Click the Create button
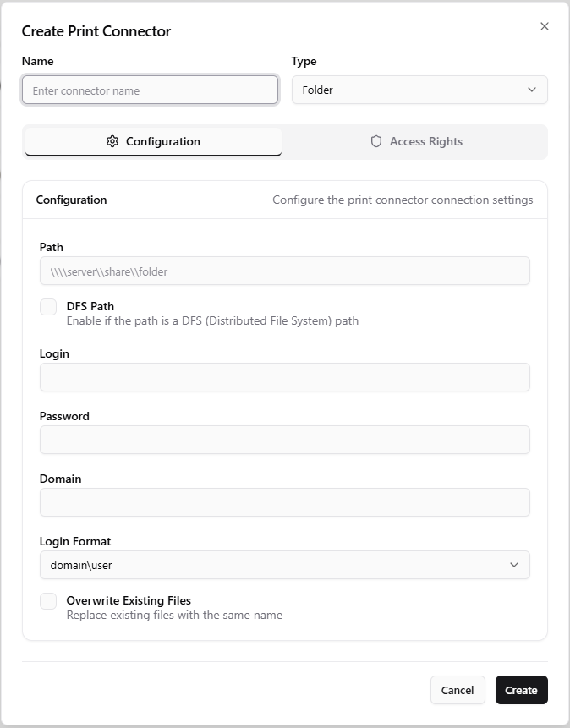 pyautogui.click(x=521, y=690)
